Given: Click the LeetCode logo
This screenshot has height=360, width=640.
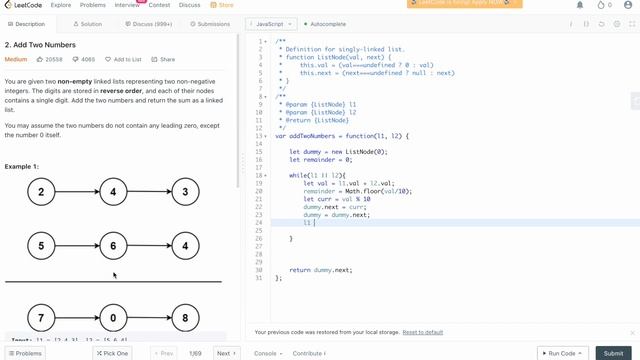Looking at the screenshot, I should 23,5.
